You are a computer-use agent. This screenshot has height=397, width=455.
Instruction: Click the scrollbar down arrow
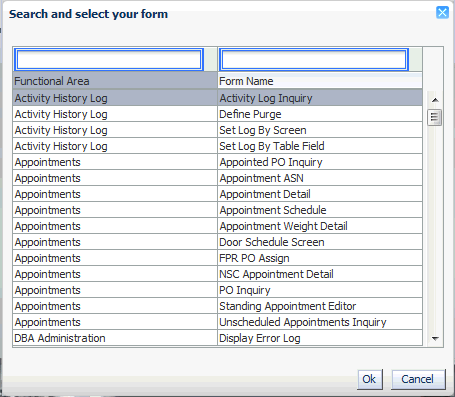(x=435, y=338)
